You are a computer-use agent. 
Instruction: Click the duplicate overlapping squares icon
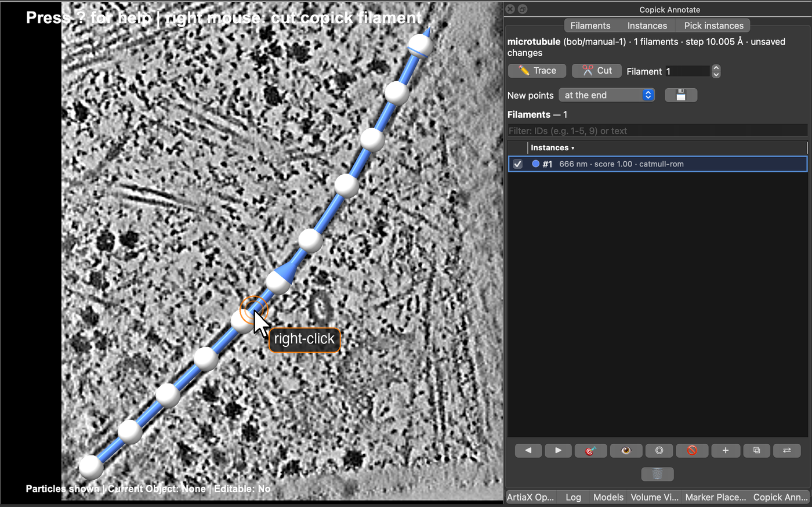pyautogui.click(x=756, y=450)
